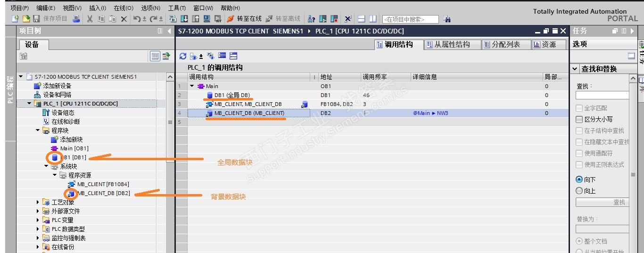This screenshot has height=253, width=644.
Task: Click the Print icon in toolbar
Action: point(76,19)
